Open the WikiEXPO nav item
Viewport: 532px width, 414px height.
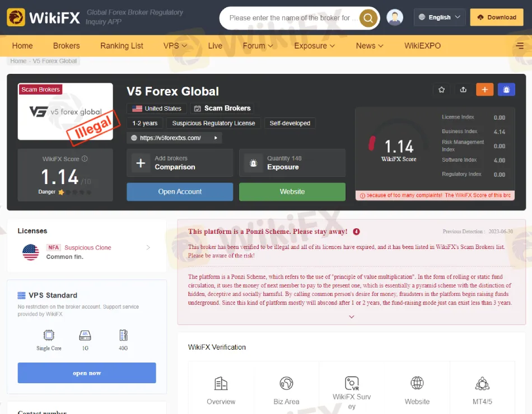click(x=422, y=45)
